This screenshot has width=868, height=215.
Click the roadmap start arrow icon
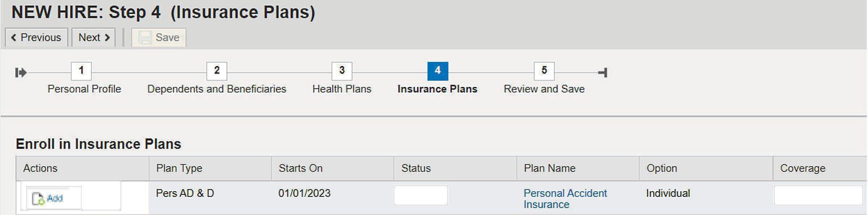(21, 72)
